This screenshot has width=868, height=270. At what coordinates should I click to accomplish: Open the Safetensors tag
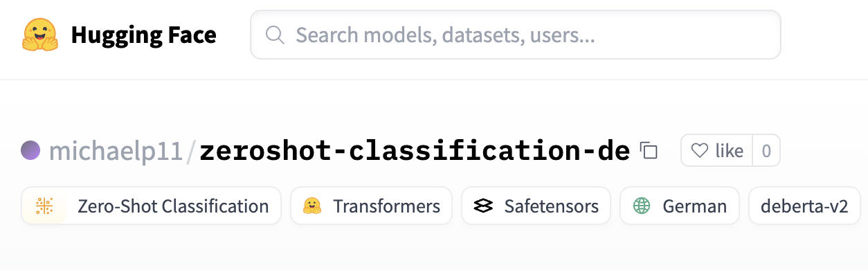(x=536, y=206)
